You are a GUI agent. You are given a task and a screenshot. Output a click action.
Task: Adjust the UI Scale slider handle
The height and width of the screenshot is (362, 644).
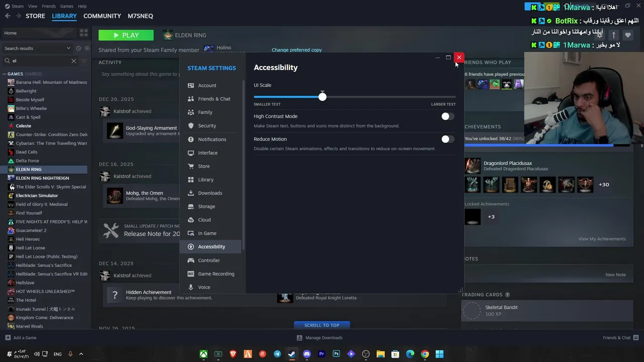coord(323,97)
